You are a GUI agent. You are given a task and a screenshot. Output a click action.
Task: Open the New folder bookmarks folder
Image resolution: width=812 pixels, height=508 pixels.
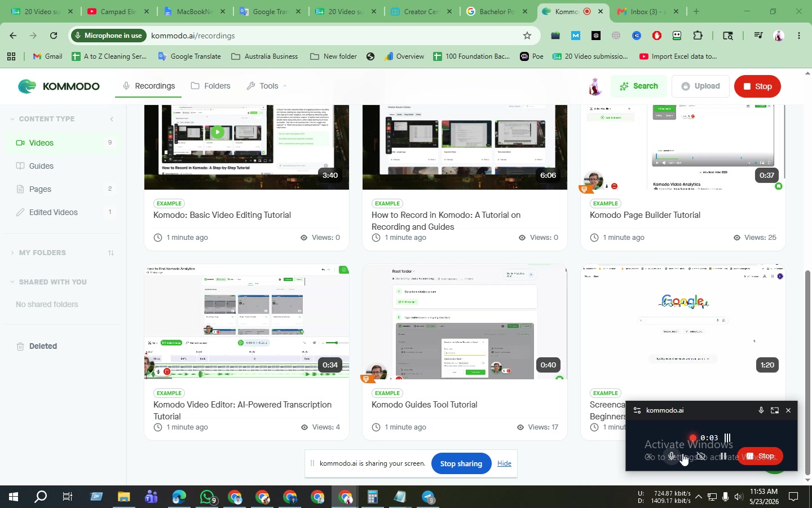[333, 56]
